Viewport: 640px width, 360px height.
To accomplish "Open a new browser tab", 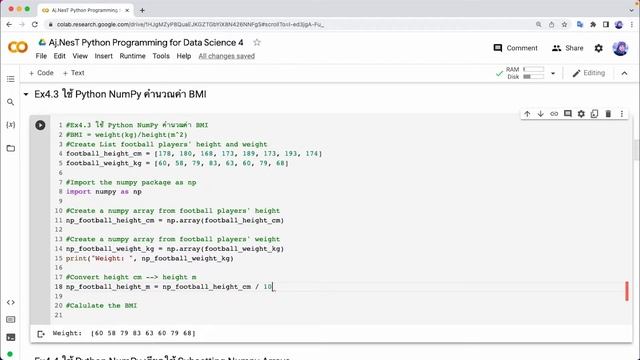I will coord(142,10).
